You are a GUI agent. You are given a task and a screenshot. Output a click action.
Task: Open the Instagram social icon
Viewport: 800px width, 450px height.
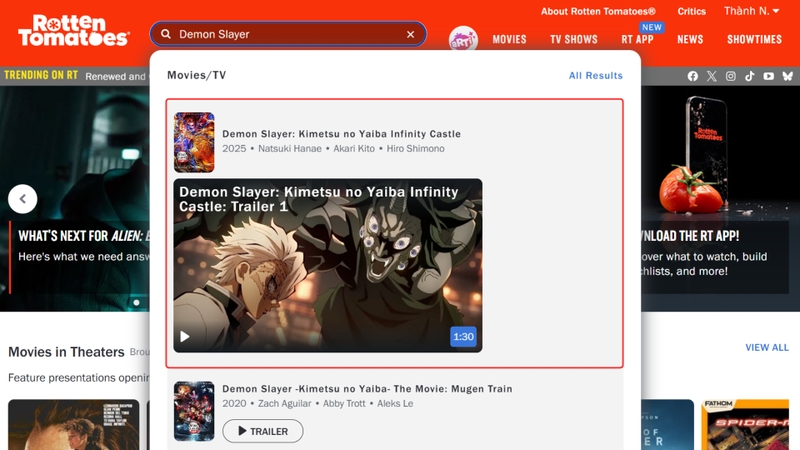click(731, 76)
